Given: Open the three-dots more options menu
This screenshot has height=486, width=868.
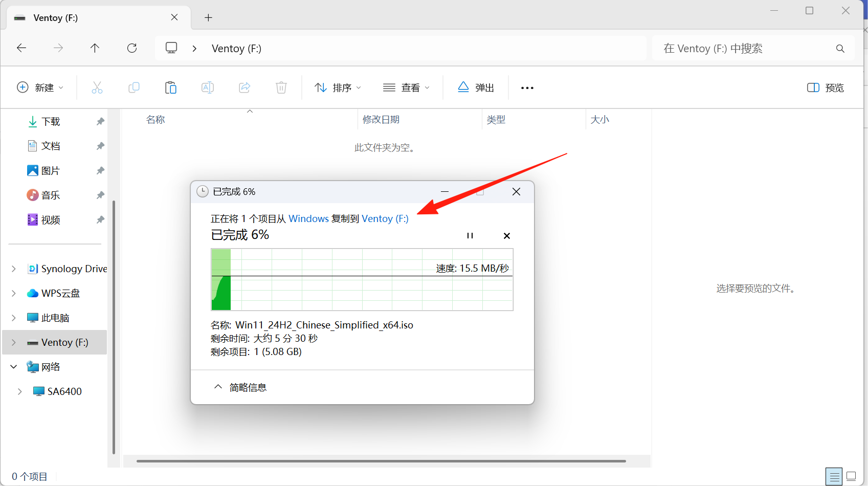Looking at the screenshot, I should pos(527,88).
